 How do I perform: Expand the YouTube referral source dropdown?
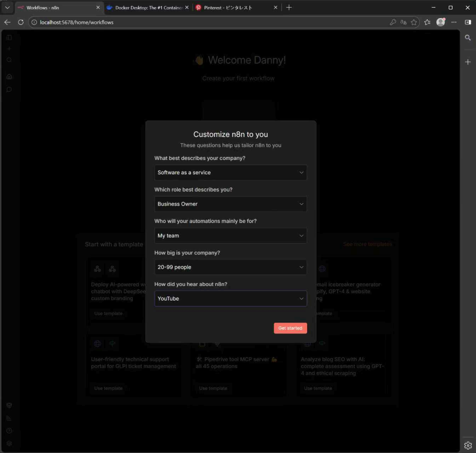231,298
